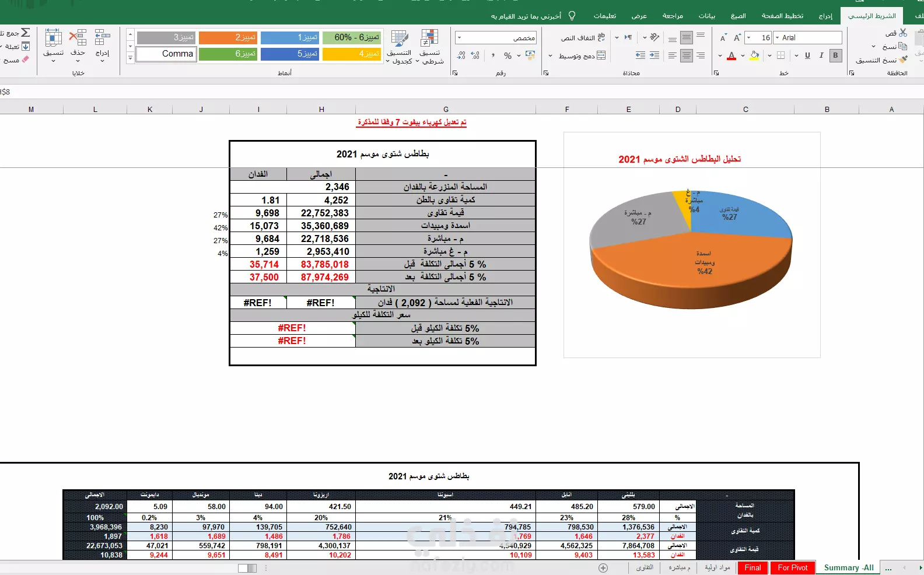Image resolution: width=924 pixels, height=575 pixels.
Task: Click the Accounting number format icon
Action: tap(530, 55)
